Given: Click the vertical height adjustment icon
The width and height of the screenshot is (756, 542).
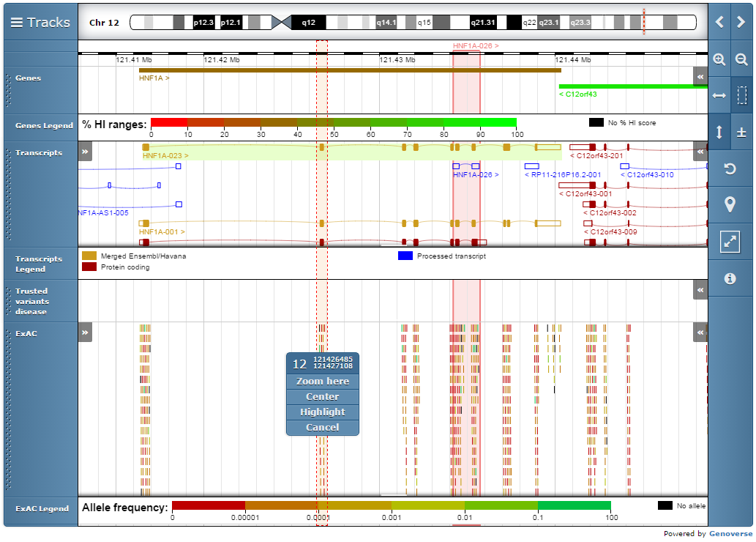Looking at the screenshot, I should pos(719,132).
